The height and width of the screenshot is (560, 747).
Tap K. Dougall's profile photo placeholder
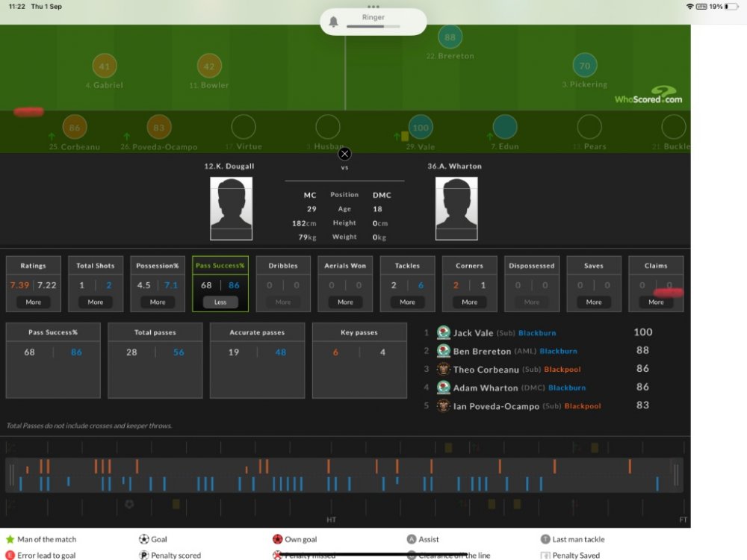click(x=231, y=208)
